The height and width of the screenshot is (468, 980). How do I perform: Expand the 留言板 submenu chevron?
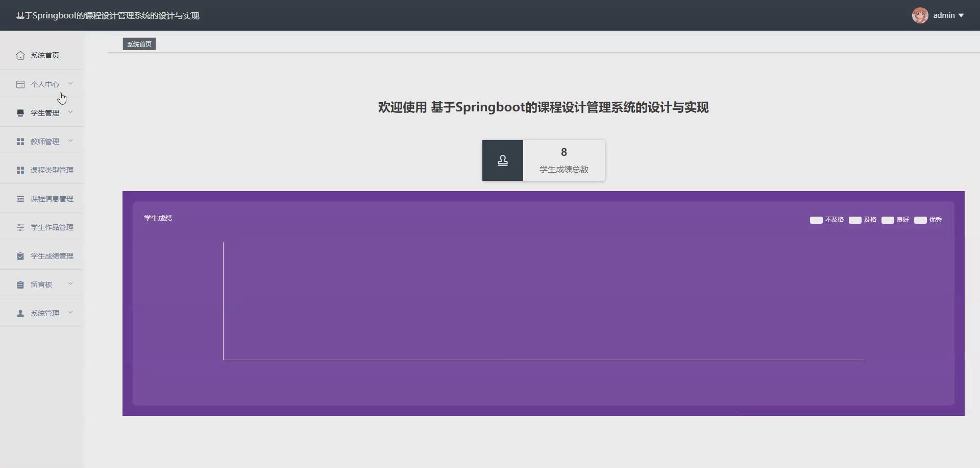pos(70,283)
